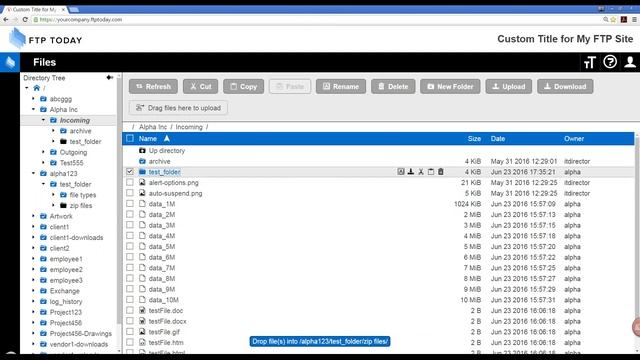This screenshot has height=360, width=640.
Task: Click the FTP Today logo
Action: point(45,39)
